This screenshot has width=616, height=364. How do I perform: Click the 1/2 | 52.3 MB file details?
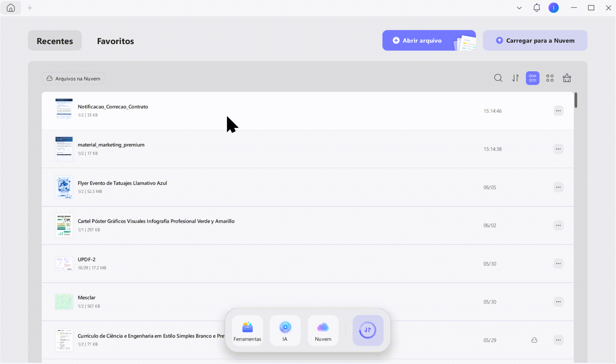[90, 192]
